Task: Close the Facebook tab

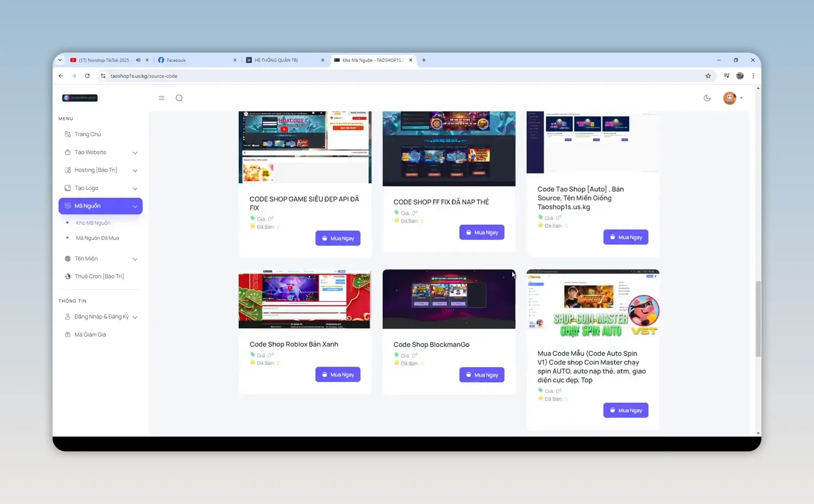Action: [x=235, y=60]
